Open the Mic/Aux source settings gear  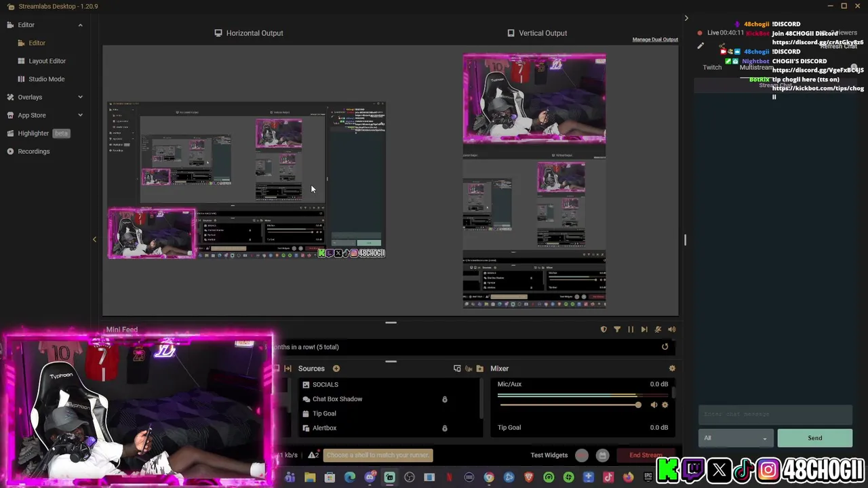(x=665, y=405)
